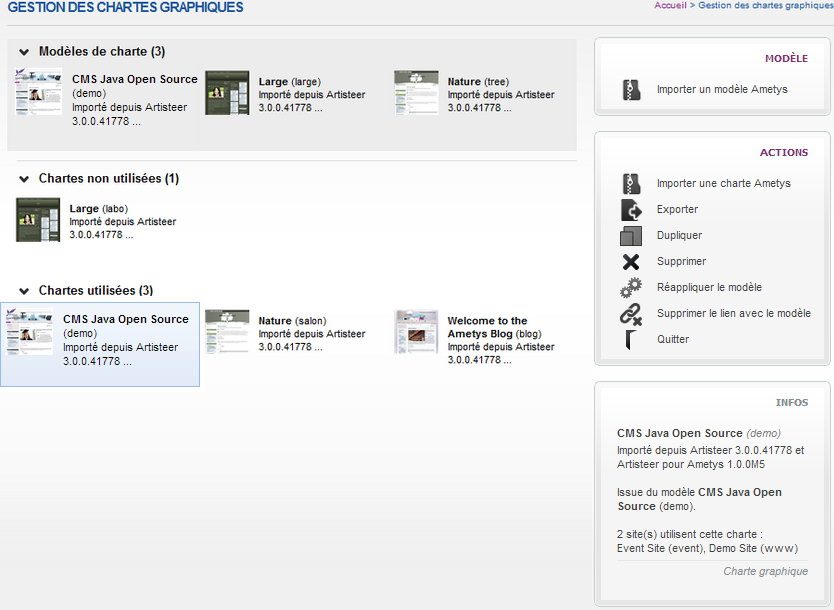Image resolution: width=834 pixels, height=610 pixels.
Task: Click the Nature (salon) chart title
Action: click(293, 321)
